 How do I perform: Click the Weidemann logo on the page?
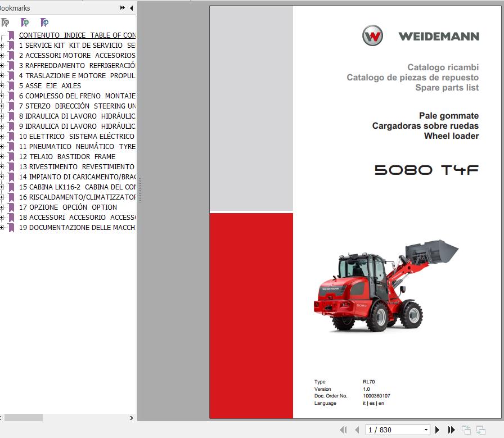pyautogui.click(x=420, y=35)
